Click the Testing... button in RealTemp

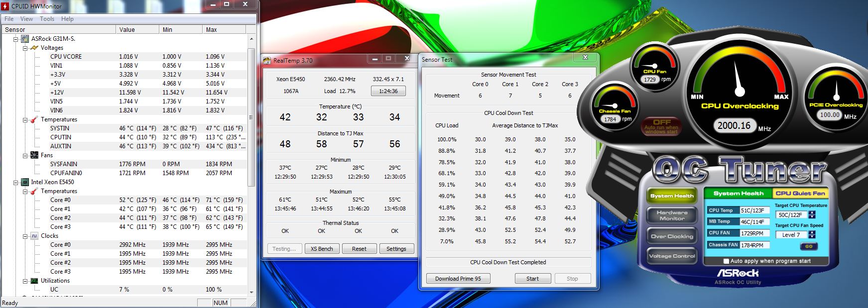point(284,249)
